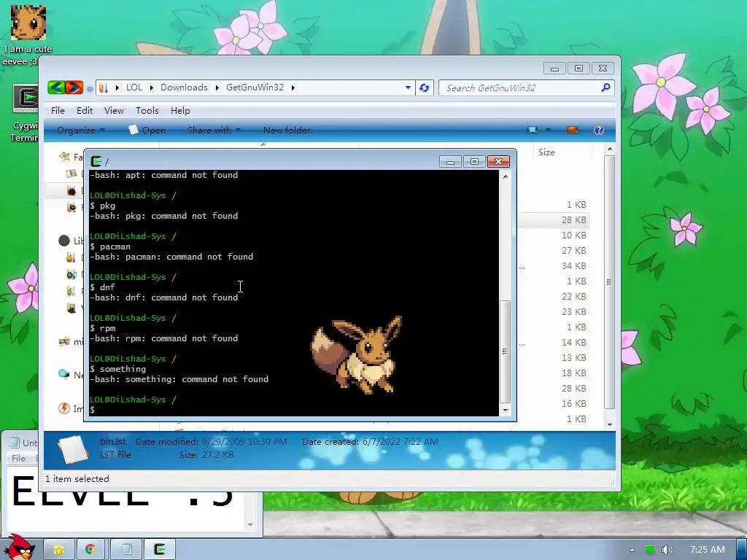This screenshot has width=747, height=560.
Task: Click the Network icon in navigation pane
Action: [x=64, y=375]
